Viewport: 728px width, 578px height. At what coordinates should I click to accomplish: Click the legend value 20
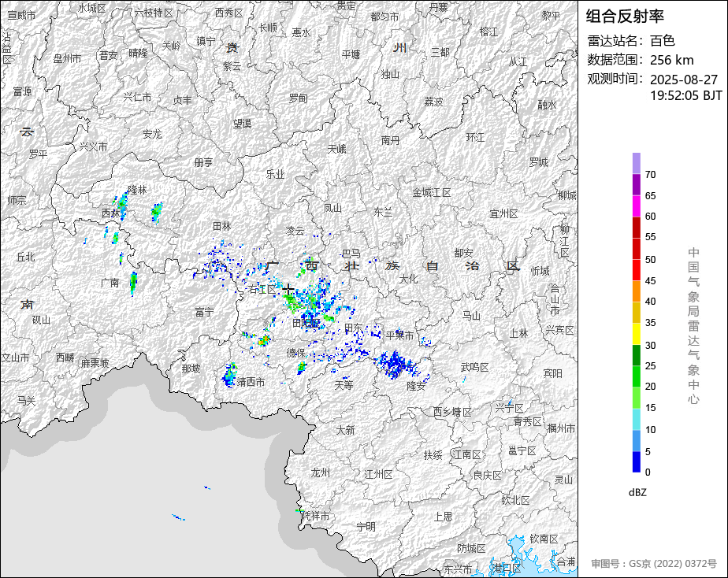tap(651, 387)
